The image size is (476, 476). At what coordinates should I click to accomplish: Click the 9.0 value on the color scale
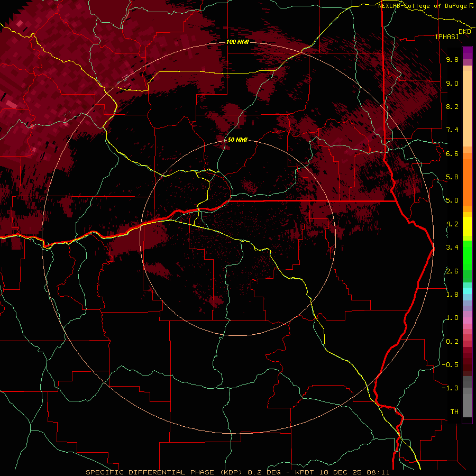click(x=452, y=83)
